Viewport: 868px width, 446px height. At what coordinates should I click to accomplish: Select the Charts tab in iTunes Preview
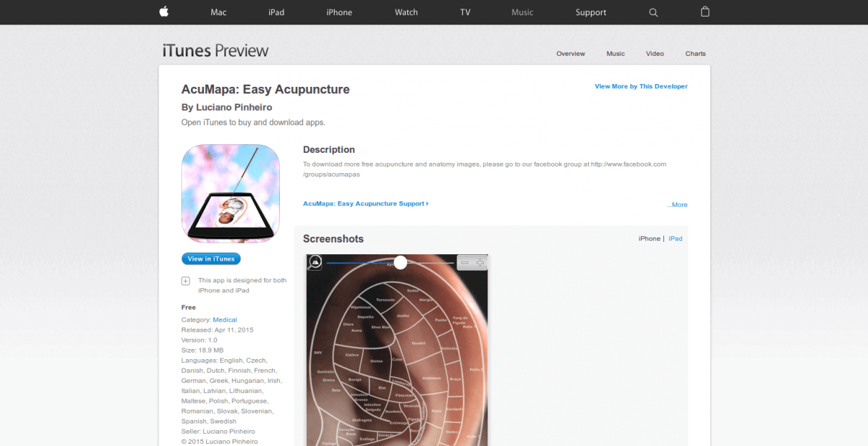pos(696,54)
